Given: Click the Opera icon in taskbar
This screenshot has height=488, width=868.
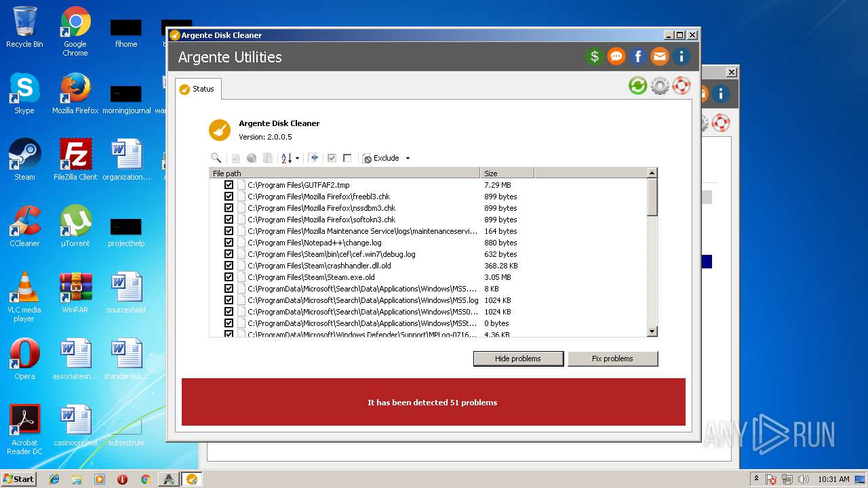Looking at the screenshot, I should pos(122,479).
